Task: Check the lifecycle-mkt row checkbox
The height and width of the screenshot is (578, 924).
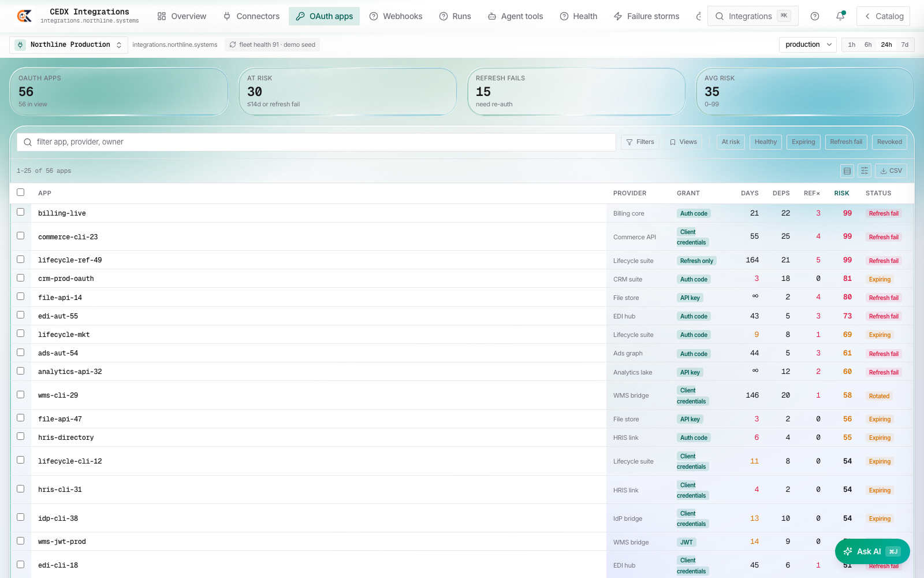Action: (x=21, y=334)
